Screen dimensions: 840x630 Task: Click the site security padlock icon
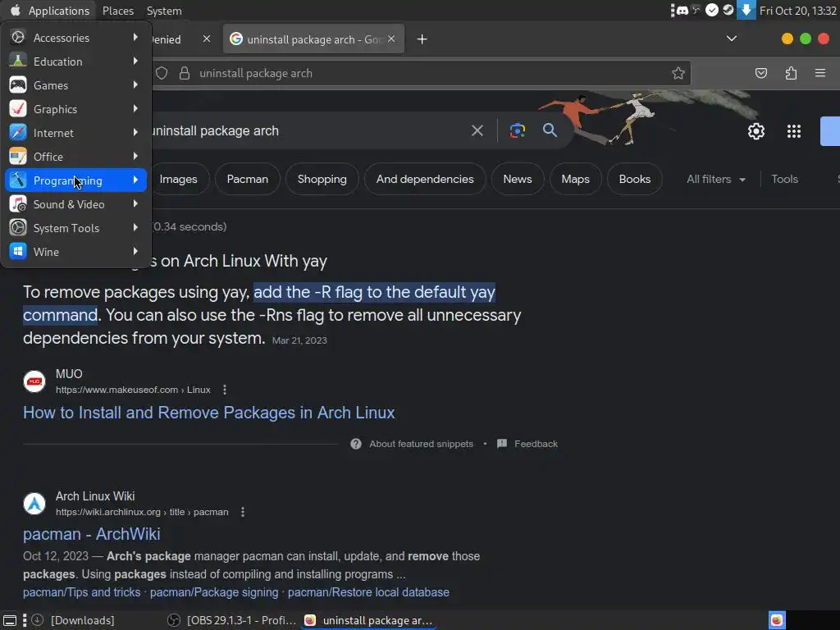(185, 73)
